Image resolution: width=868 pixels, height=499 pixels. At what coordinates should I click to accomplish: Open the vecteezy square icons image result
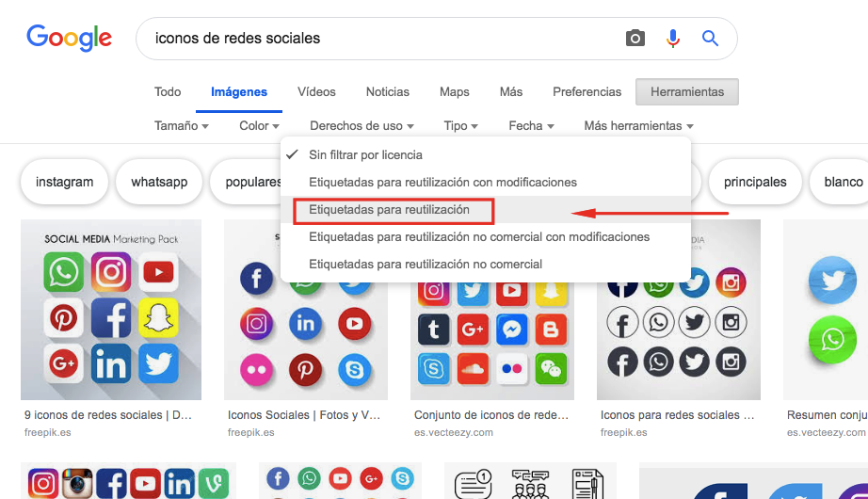(492, 340)
